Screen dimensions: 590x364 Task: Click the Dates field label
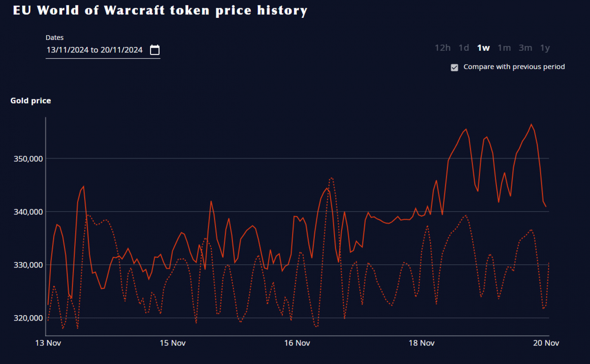(54, 38)
